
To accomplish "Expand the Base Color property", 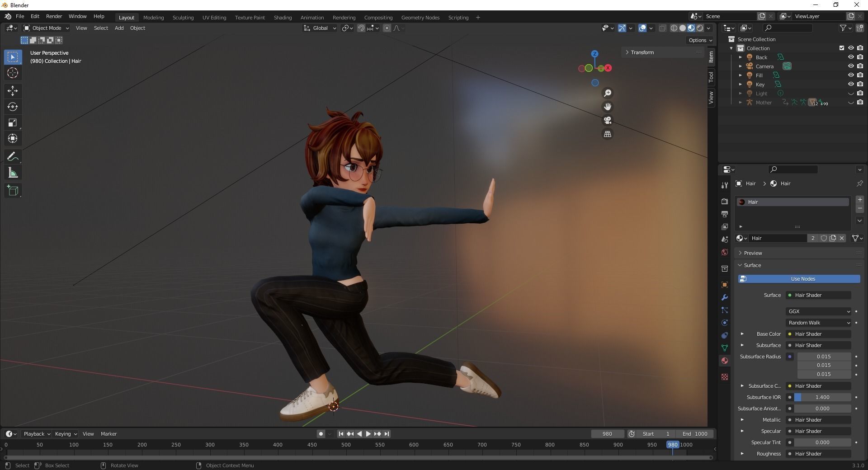I will coord(742,334).
